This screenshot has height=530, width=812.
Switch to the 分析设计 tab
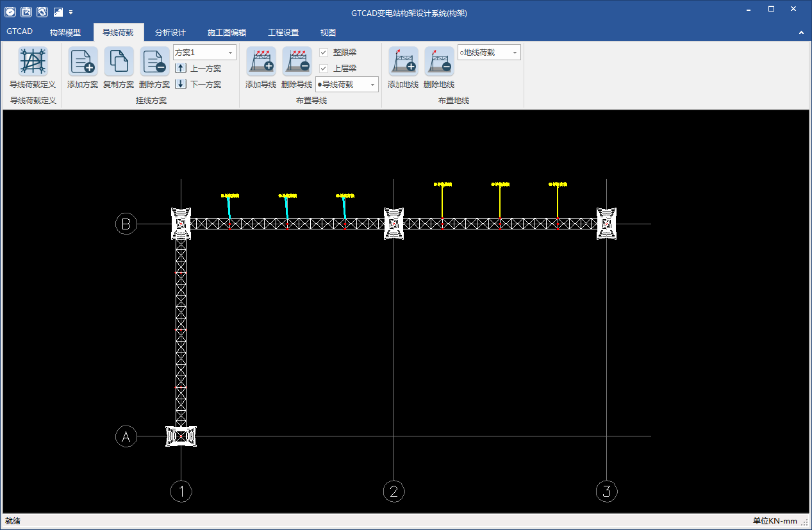pos(170,33)
